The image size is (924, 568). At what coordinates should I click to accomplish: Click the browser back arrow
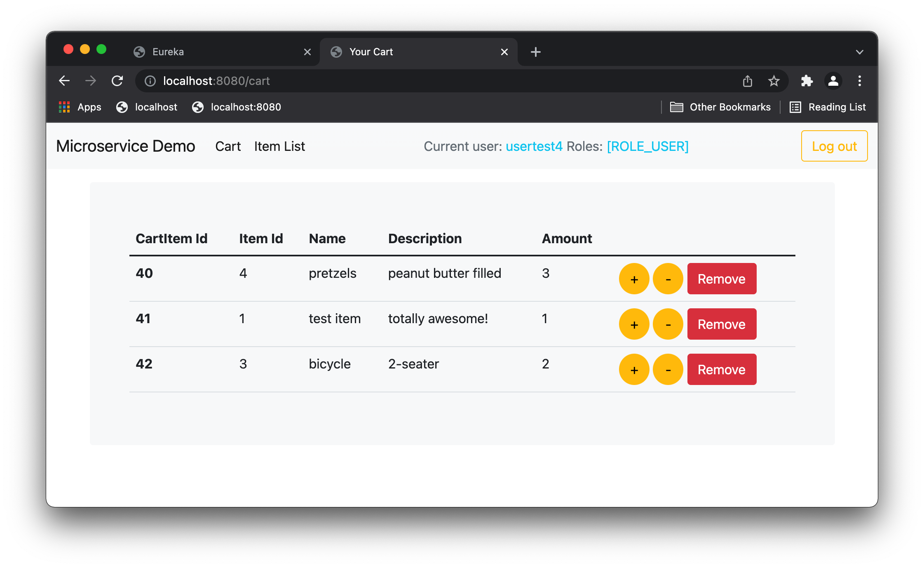click(x=64, y=81)
